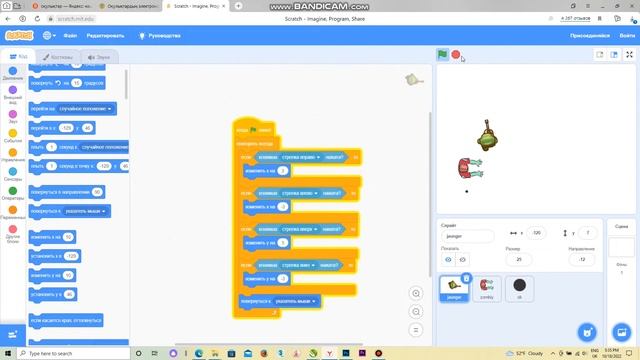Open the Edit (Редактировать) menu
The height and width of the screenshot is (360, 640).
tap(105, 36)
